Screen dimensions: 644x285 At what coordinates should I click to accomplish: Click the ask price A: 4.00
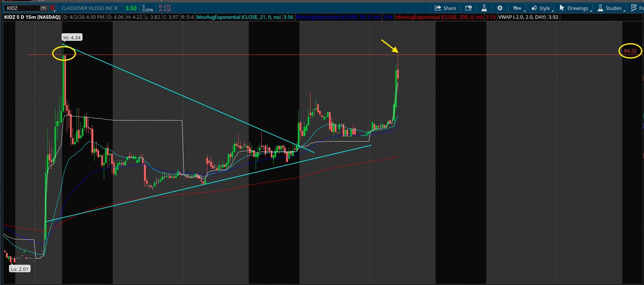(165, 11)
